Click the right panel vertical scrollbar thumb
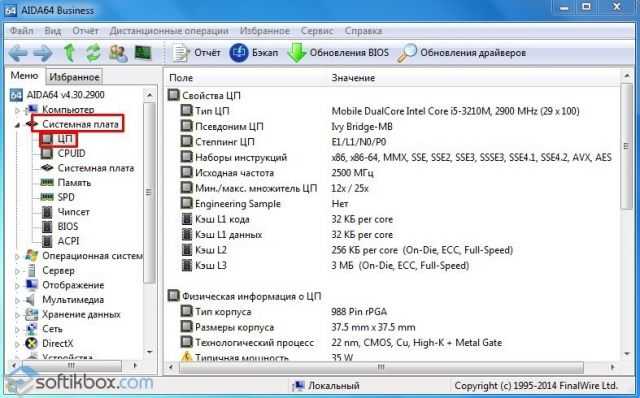The height and width of the screenshot is (398, 640). pyautogui.click(x=626, y=146)
